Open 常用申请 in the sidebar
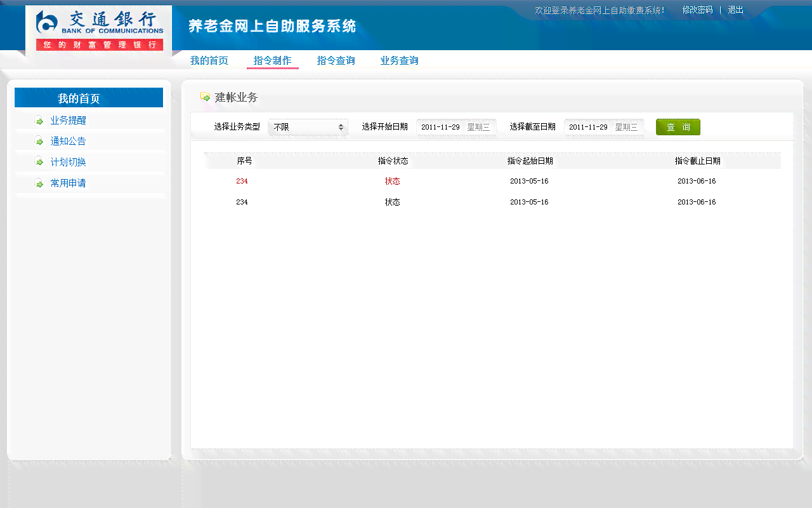This screenshot has width=812, height=508. point(69,183)
